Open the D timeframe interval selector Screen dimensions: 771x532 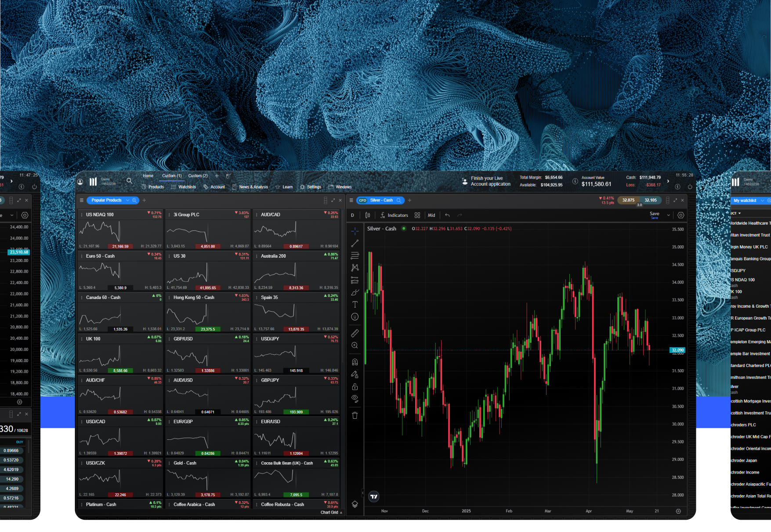[x=352, y=215]
